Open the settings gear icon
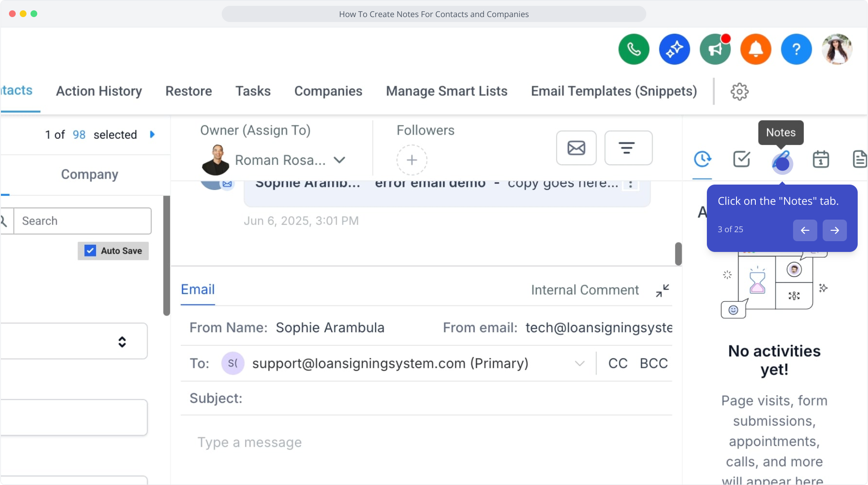Image resolution: width=868 pixels, height=485 pixels. (x=739, y=91)
